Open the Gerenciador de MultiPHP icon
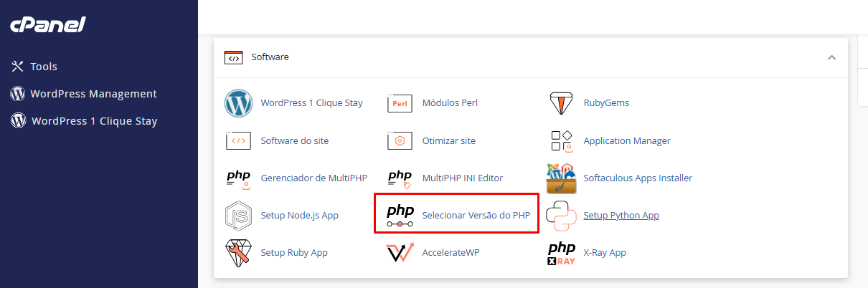This screenshot has width=868, height=288. pyautogui.click(x=238, y=178)
